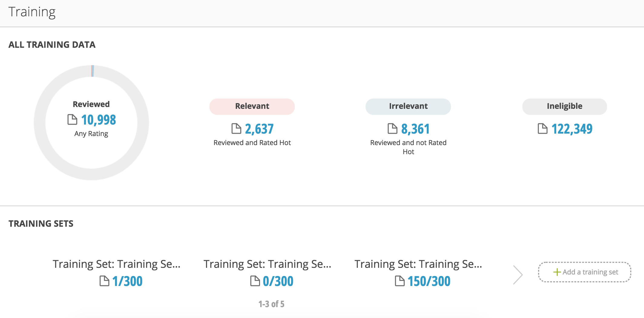Click the colored segment atop the donut chart
The width and height of the screenshot is (644, 318).
click(93, 71)
